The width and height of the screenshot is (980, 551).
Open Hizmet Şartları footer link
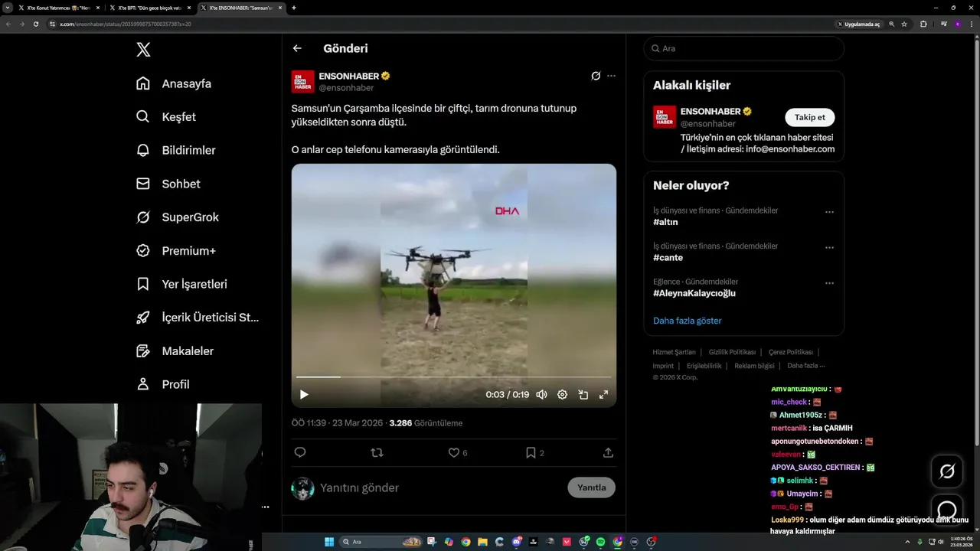click(674, 352)
